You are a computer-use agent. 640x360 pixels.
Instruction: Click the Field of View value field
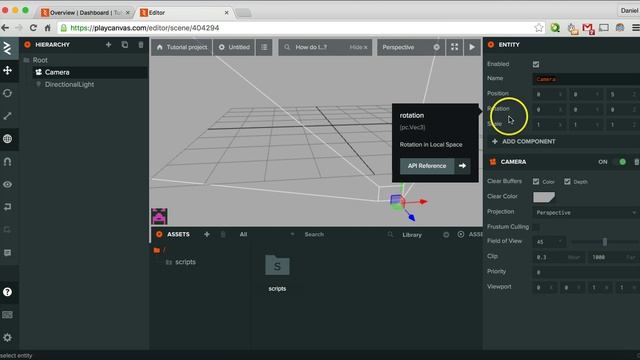pos(549,242)
